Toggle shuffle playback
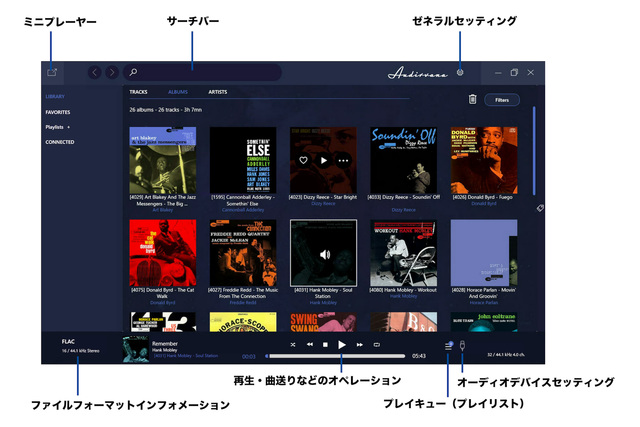The image size is (640, 427). pyautogui.click(x=293, y=345)
